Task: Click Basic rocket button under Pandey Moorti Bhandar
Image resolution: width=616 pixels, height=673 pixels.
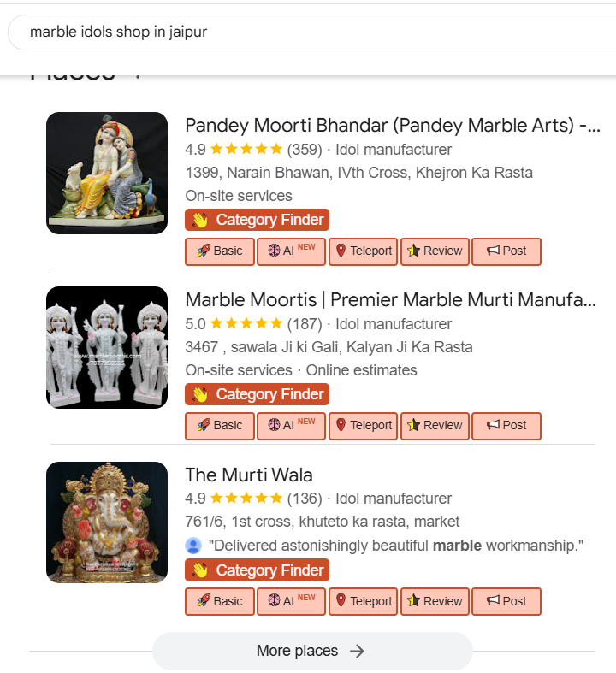Action: pos(220,251)
